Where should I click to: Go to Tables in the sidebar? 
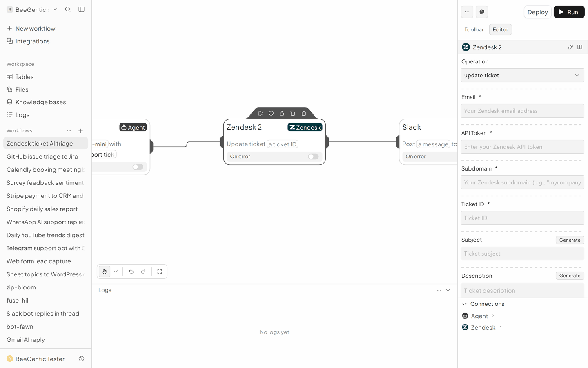click(46, 77)
